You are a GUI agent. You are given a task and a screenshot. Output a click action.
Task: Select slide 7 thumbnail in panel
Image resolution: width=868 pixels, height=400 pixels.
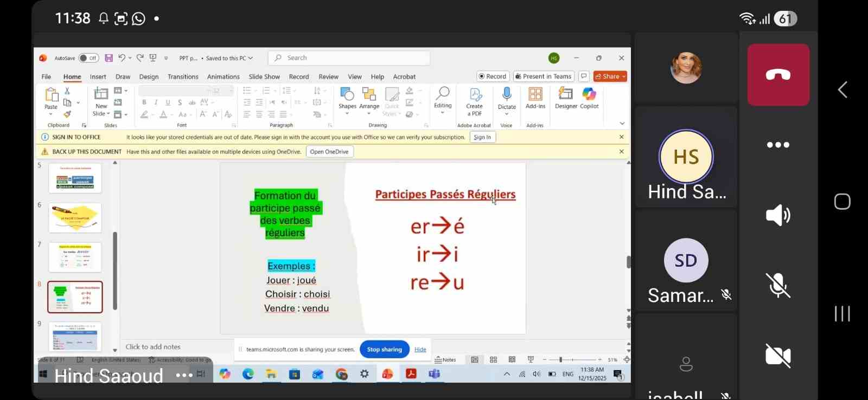coord(75,257)
